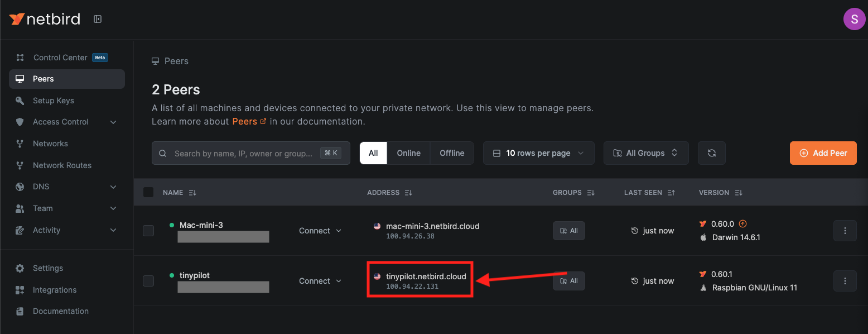Switch to the Online tab
Image resolution: width=868 pixels, height=334 pixels.
(408, 152)
